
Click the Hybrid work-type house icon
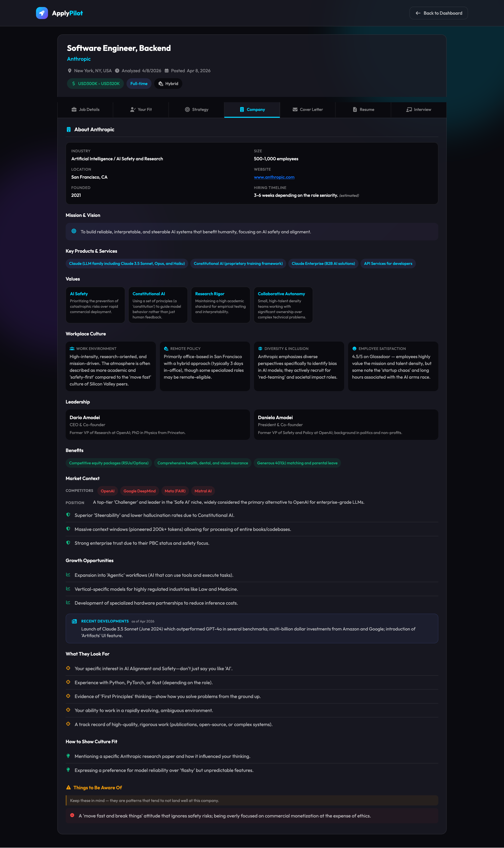coord(161,84)
